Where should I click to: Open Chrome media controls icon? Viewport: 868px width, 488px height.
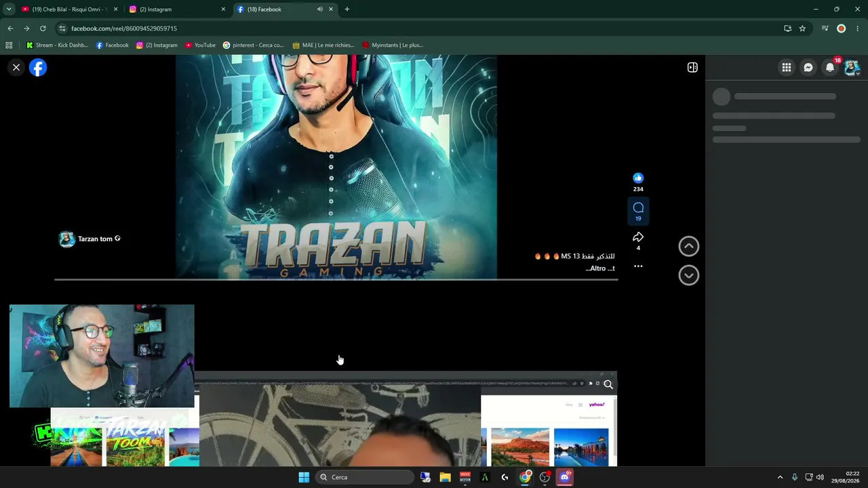pyautogui.click(x=825, y=28)
